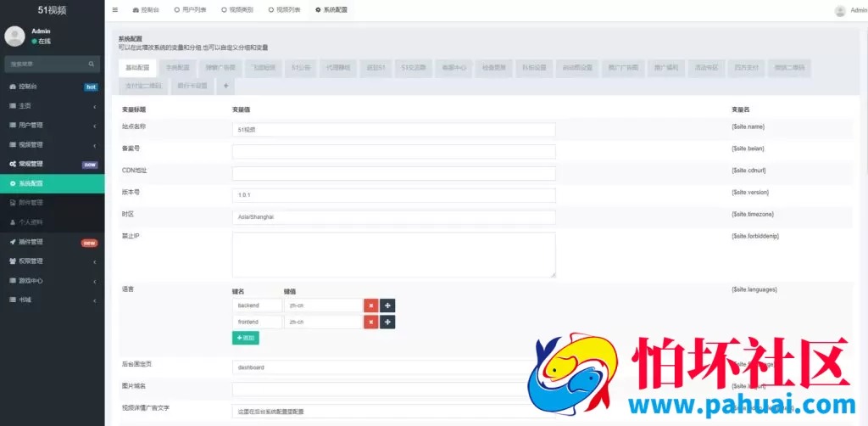This screenshot has height=426, width=868.
Task: Toggle the hamburger sidebar menu icon
Action: coord(115,10)
